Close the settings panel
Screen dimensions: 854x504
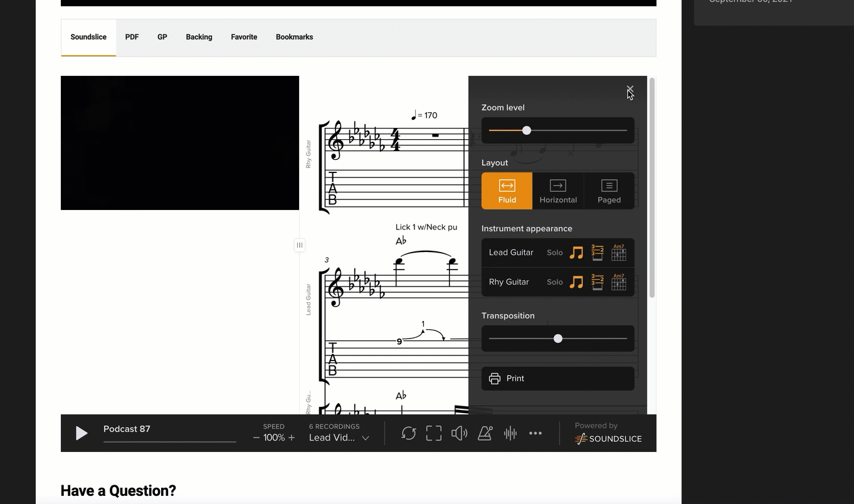(630, 90)
